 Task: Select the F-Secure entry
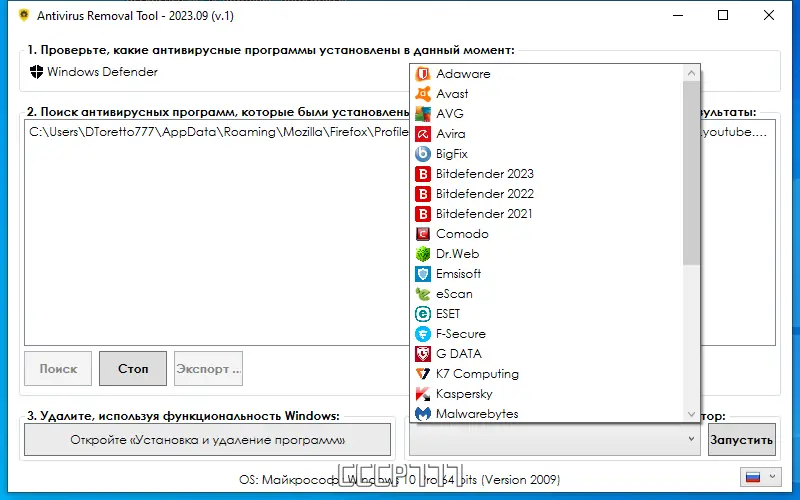click(547, 334)
